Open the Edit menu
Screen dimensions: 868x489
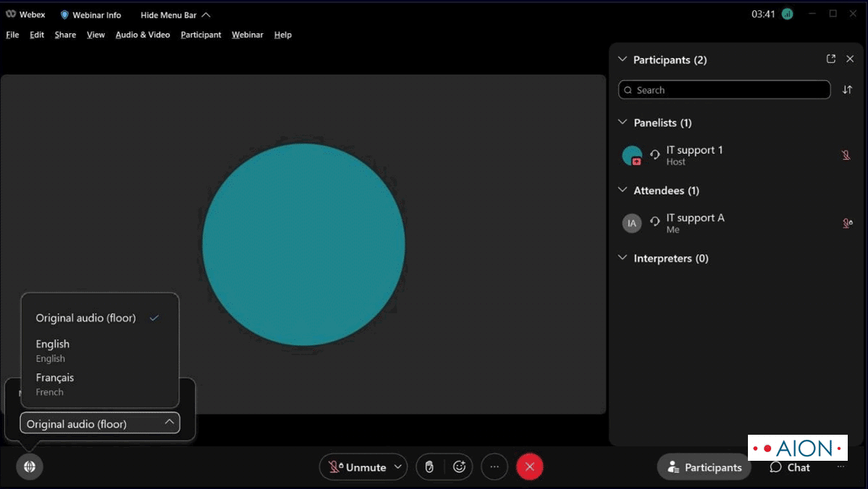pyautogui.click(x=37, y=35)
